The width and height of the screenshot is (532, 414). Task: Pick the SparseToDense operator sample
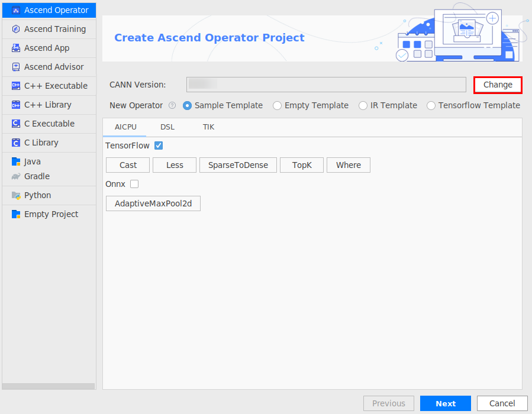click(x=238, y=165)
